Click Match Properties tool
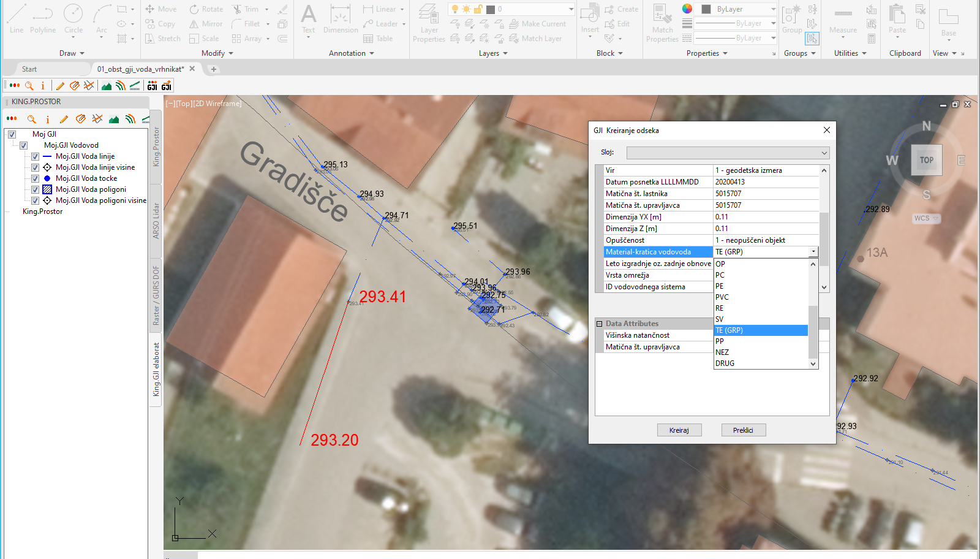980x559 pixels. 662,23
